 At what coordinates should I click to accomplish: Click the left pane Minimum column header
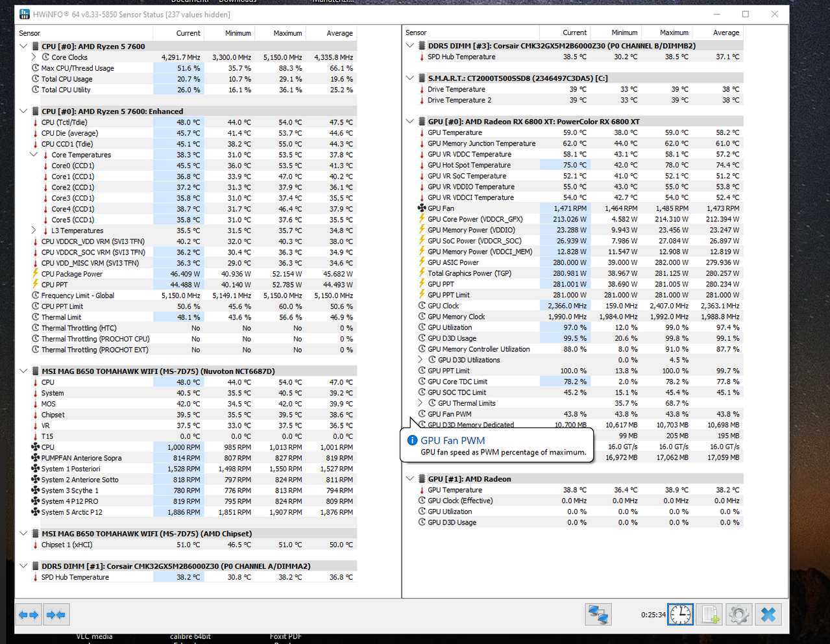click(x=229, y=33)
